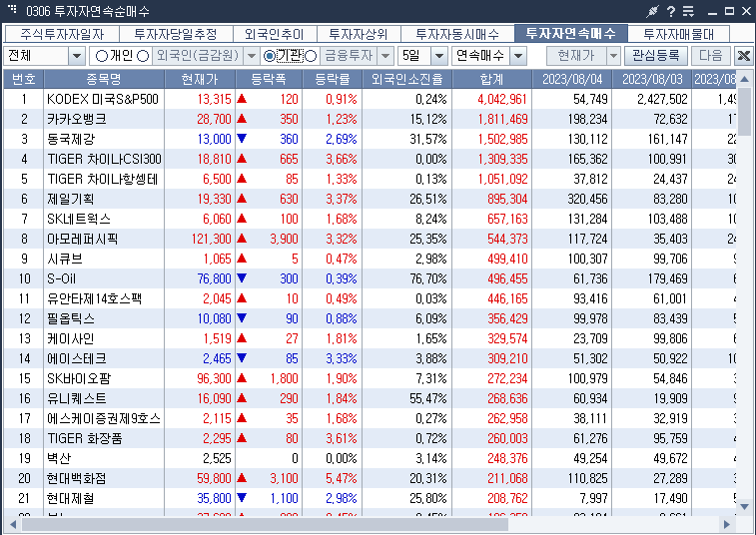Switch to the 투자자상위 tab

click(x=359, y=34)
